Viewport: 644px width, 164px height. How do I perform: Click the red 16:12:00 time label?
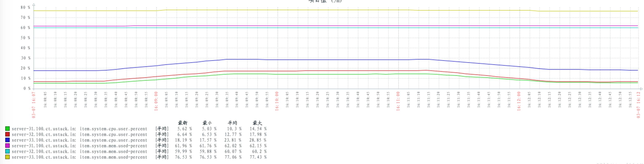click(519, 101)
